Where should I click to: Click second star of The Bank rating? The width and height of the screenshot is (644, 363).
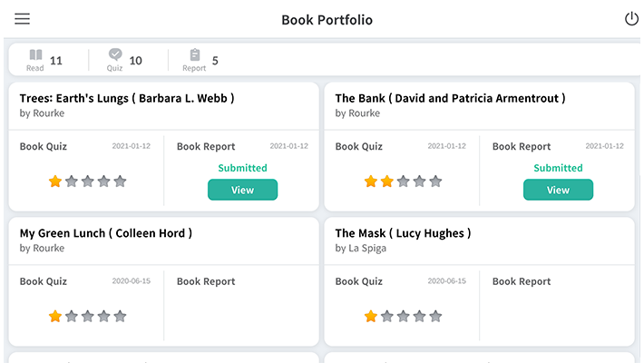pos(387,181)
